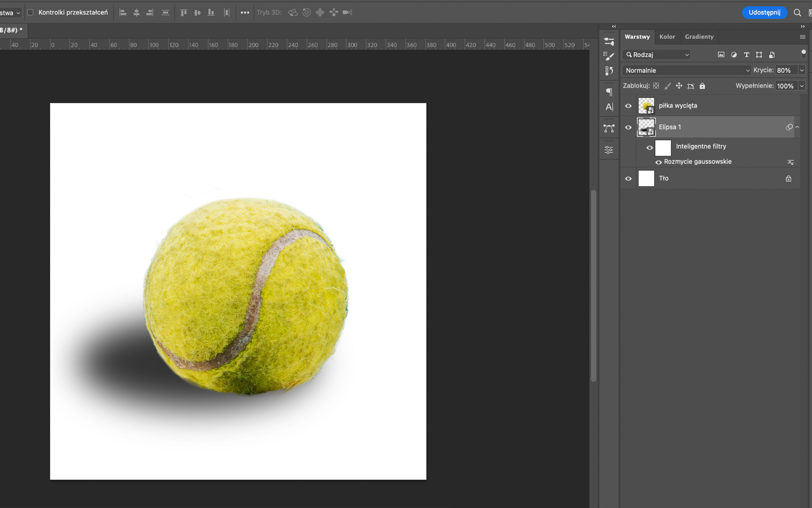Click the 3D zoom video-camera icon

click(x=348, y=13)
